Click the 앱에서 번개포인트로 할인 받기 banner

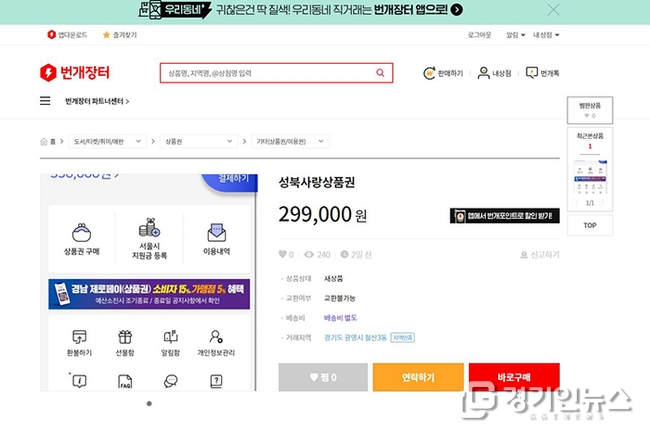[x=504, y=216]
